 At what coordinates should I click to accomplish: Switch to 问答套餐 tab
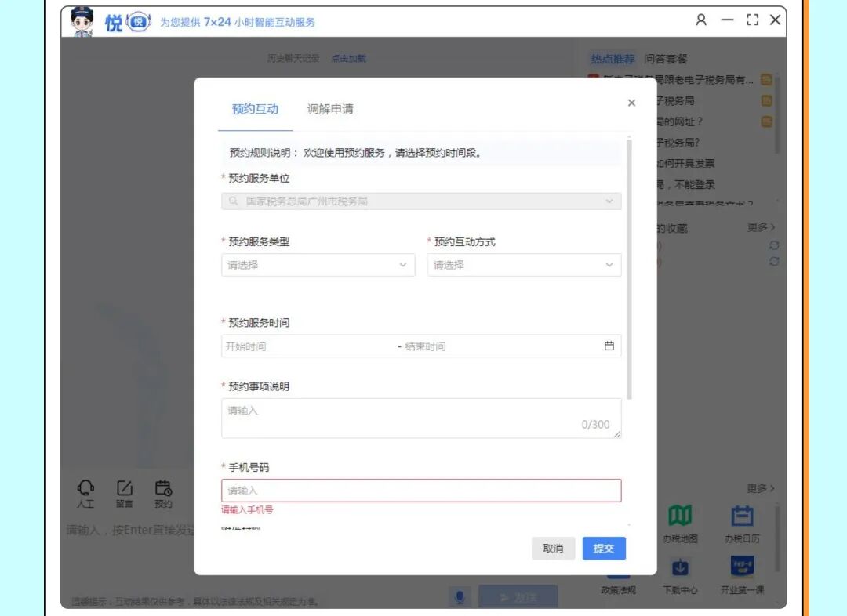click(666, 59)
